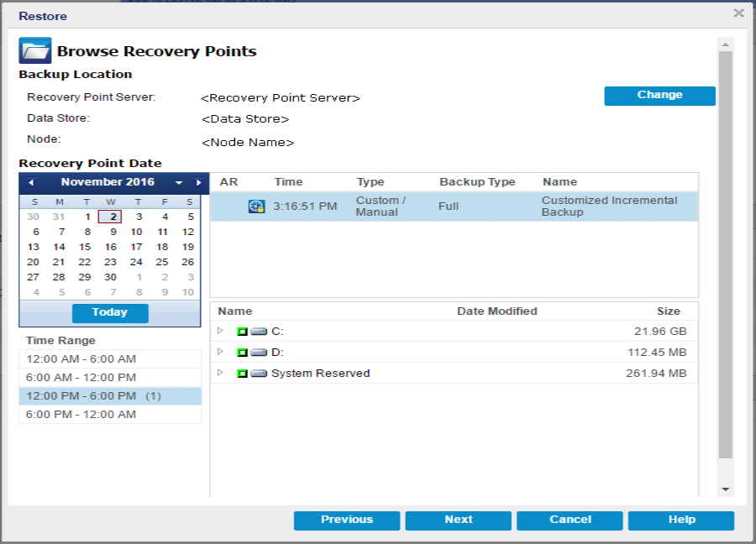
Task: Select November 16 in the calendar
Action: (110, 247)
